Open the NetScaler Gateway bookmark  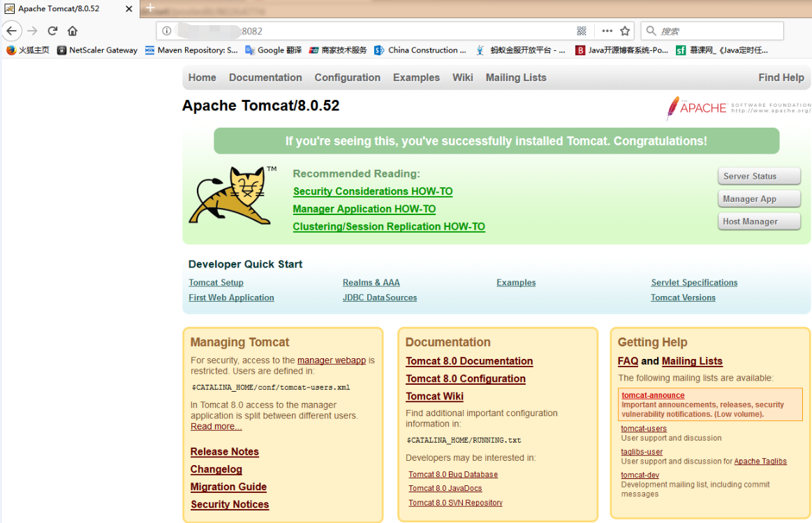click(97, 50)
